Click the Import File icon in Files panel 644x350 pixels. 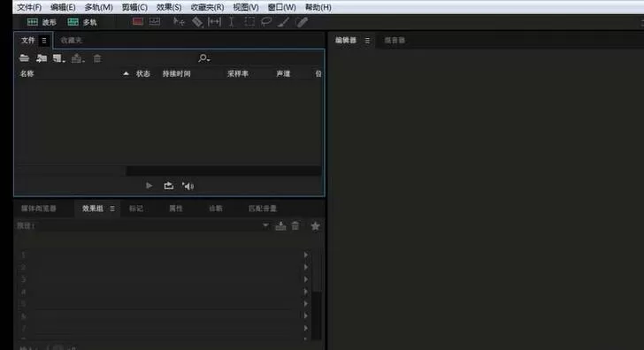point(41,58)
